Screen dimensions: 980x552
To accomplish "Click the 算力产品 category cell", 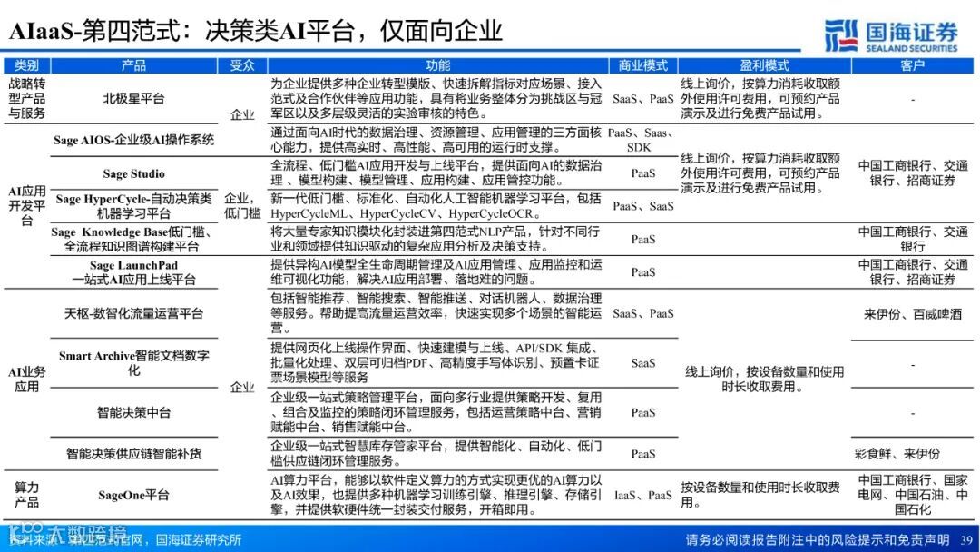I will tap(27, 495).
